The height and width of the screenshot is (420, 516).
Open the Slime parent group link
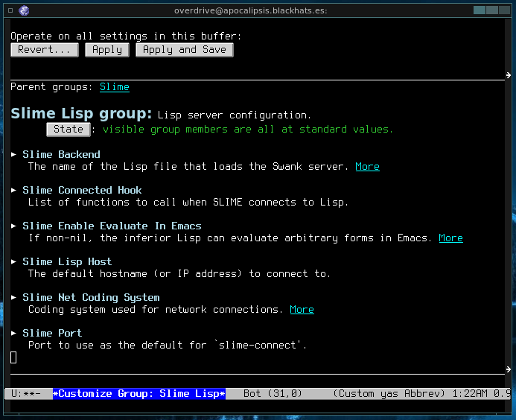pyautogui.click(x=115, y=87)
